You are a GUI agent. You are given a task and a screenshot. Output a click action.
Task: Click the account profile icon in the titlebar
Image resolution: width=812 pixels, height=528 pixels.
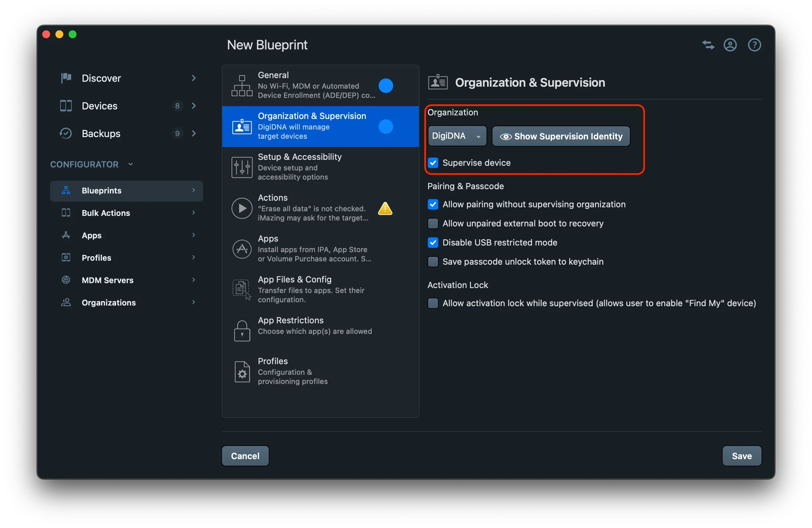pos(730,44)
